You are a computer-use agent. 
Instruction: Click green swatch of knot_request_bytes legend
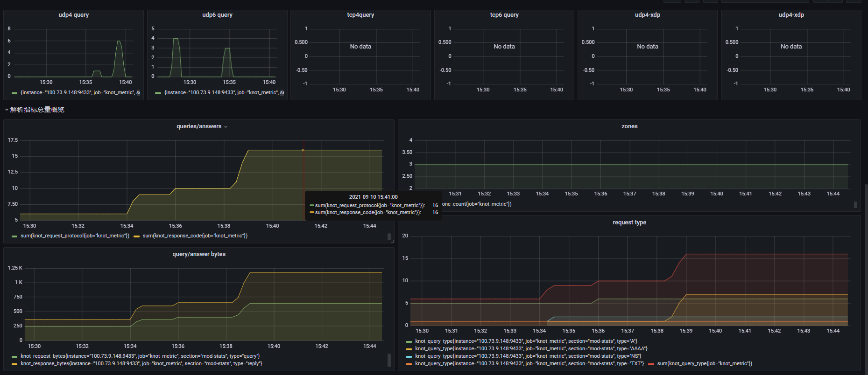click(x=14, y=357)
